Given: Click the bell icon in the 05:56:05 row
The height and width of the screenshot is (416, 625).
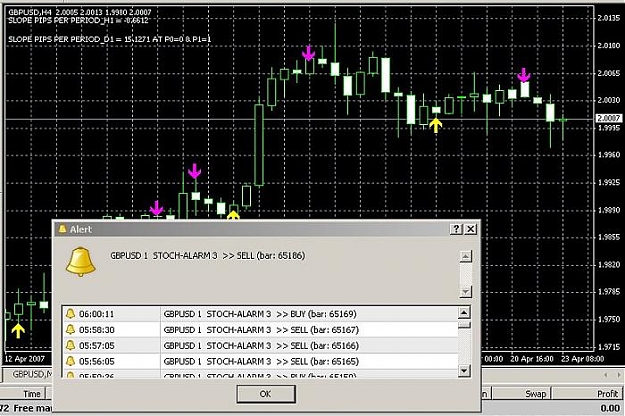Looking at the screenshot, I should tap(71, 361).
